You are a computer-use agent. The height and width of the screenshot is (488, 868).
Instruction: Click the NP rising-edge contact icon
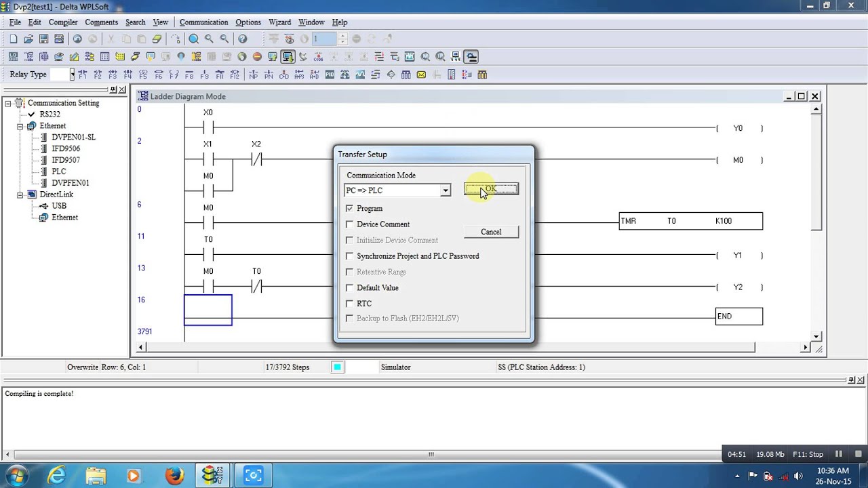[x=253, y=75]
